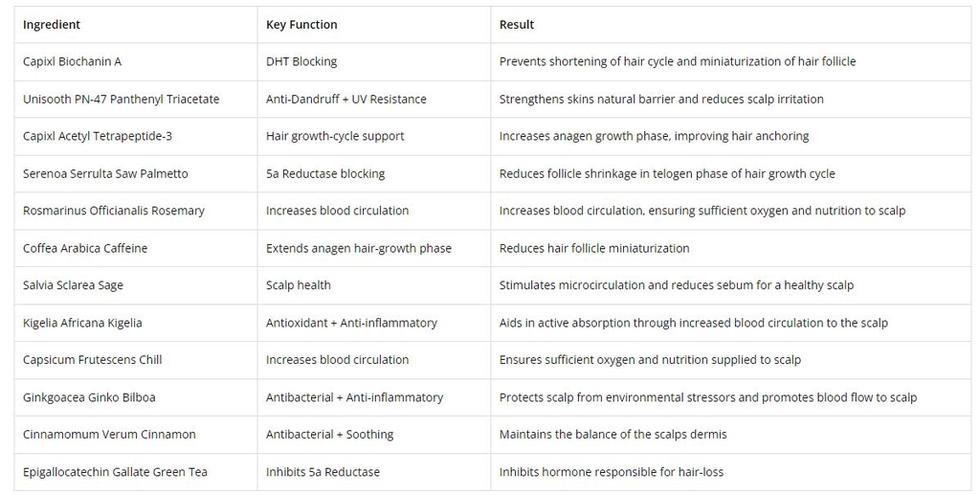Click Ginkgoacea Ginko Bilboa ingredient

[x=89, y=397]
